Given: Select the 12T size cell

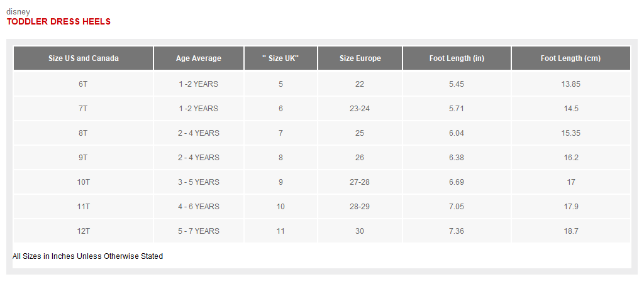Looking at the screenshot, I should coord(83,231).
